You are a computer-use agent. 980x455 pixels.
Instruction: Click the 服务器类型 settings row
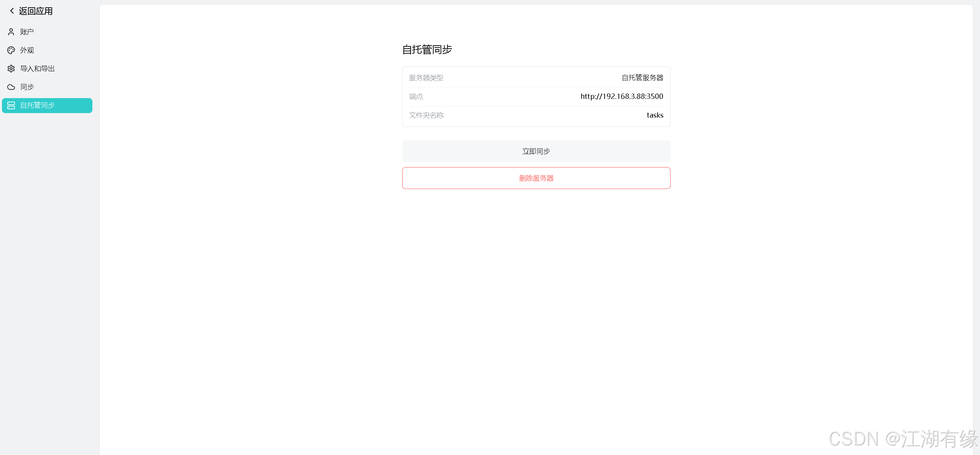(536, 77)
